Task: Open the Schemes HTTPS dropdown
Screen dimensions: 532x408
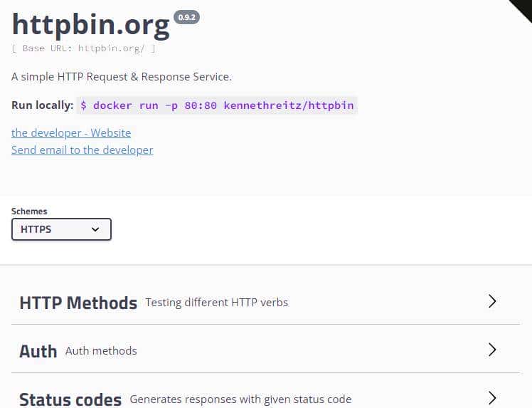Action: (61, 229)
